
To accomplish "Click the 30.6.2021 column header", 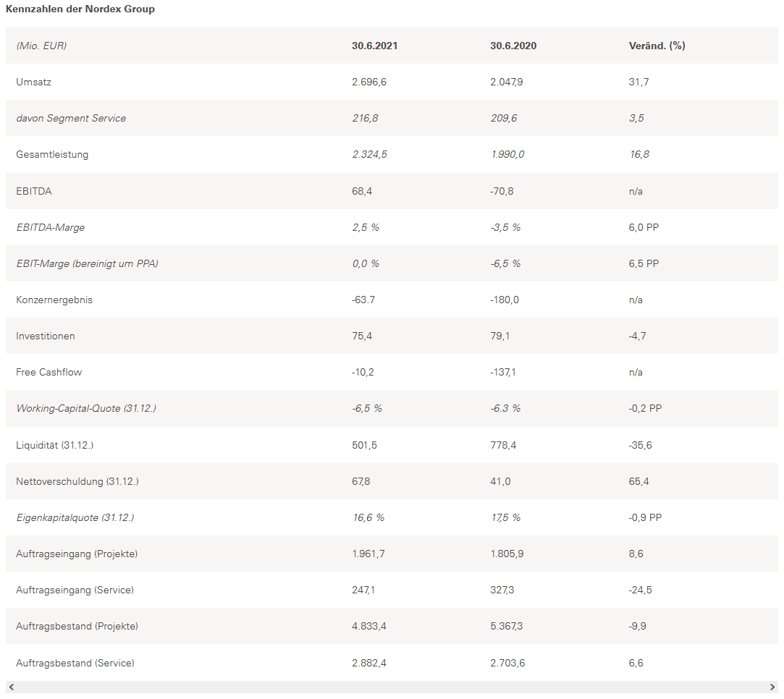I will 375,46.
